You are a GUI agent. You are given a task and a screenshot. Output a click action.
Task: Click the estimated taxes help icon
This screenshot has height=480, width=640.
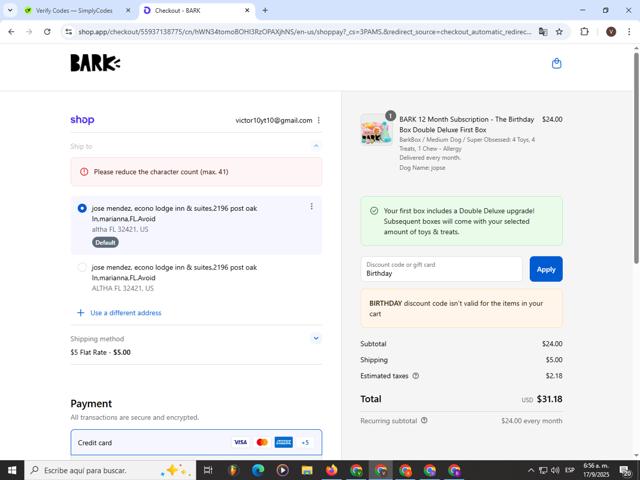(416, 376)
